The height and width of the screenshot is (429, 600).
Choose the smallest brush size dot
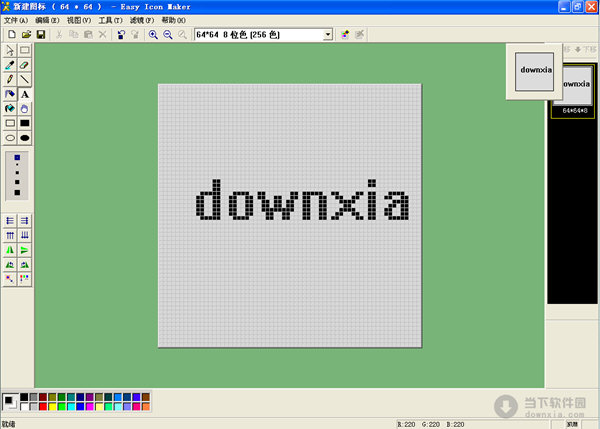coord(17,165)
